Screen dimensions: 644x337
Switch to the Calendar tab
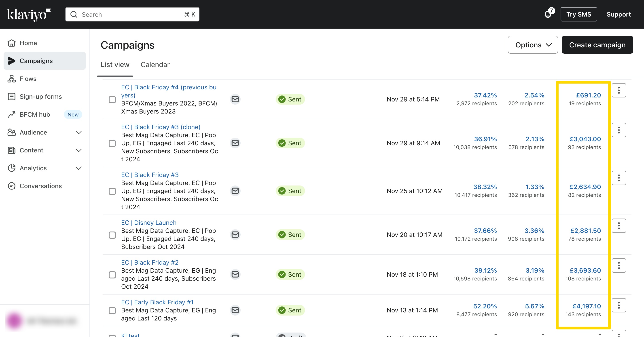(x=155, y=64)
